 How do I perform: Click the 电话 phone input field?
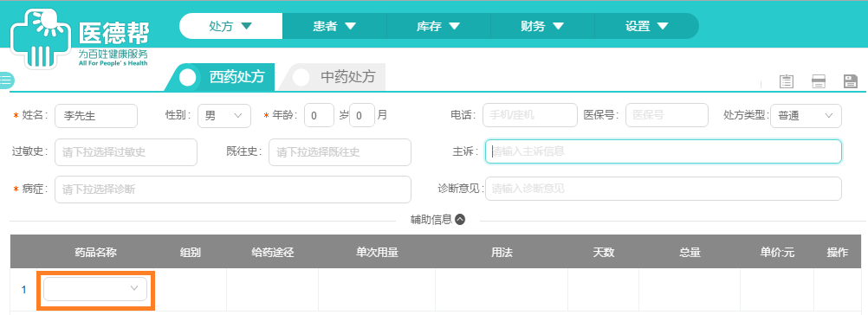(530, 115)
